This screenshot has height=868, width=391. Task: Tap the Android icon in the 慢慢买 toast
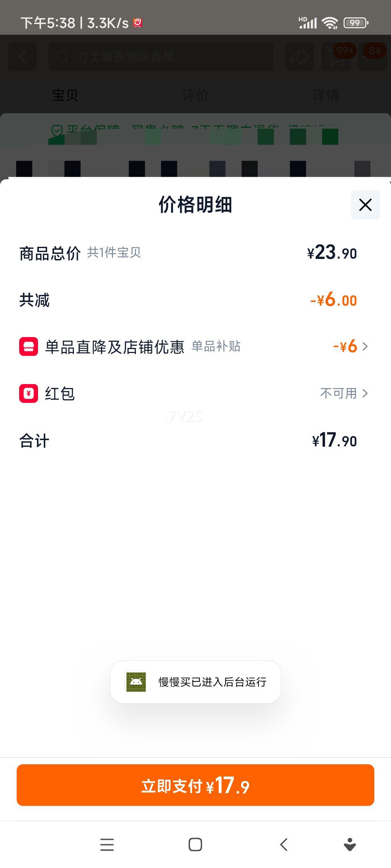tap(136, 682)
